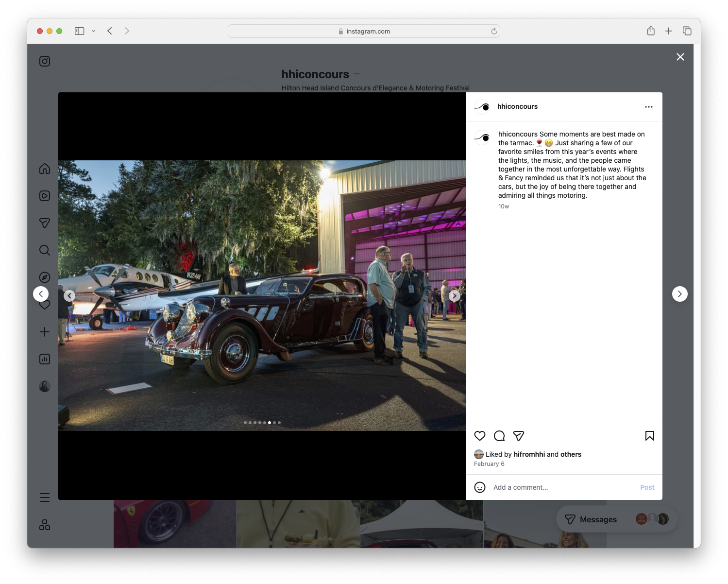Go back with left carousel arrow
This screenshot has width=728, height=584.
[x=69, y=295]
